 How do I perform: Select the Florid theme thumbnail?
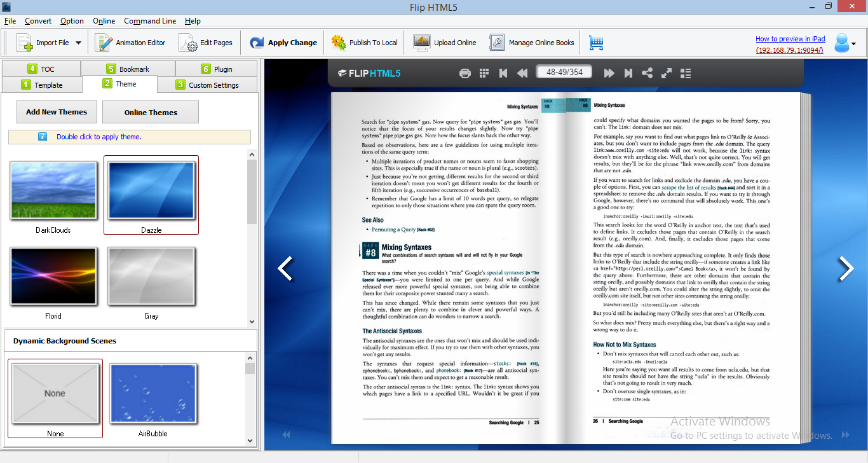(x=53, y=276)
